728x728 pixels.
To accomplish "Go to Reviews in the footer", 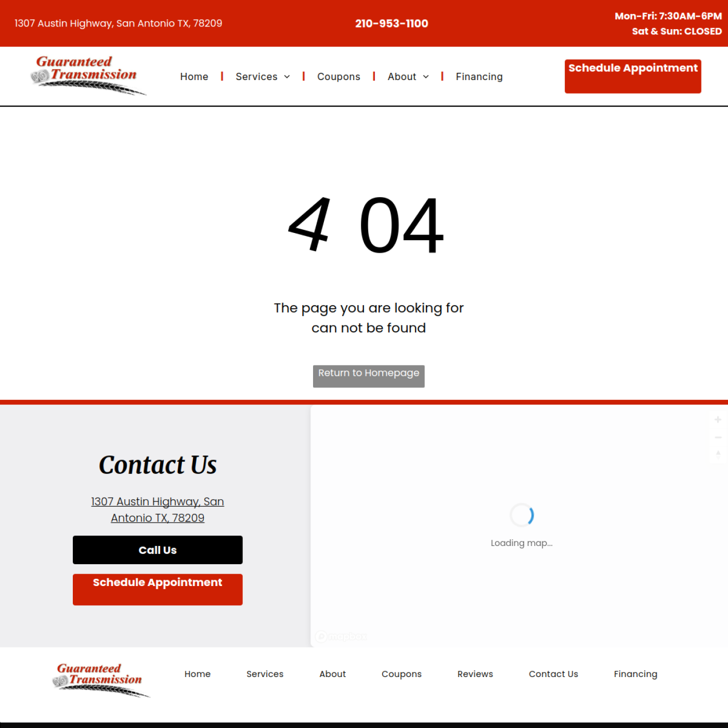I will click(475, 674).
